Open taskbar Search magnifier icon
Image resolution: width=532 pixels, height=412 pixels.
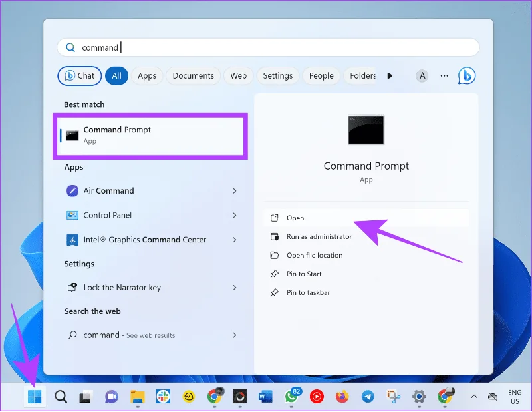[61, 397]
